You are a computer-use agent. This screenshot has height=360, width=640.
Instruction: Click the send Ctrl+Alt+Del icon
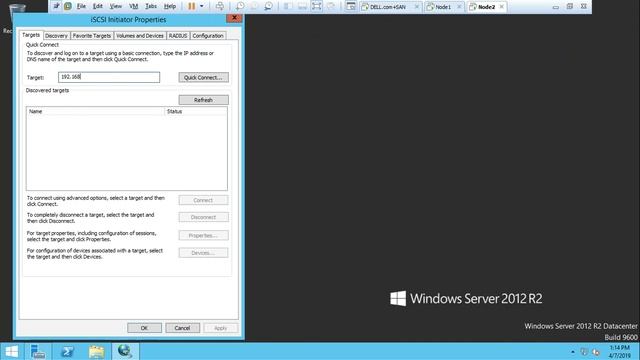click(x=220, y=6)
